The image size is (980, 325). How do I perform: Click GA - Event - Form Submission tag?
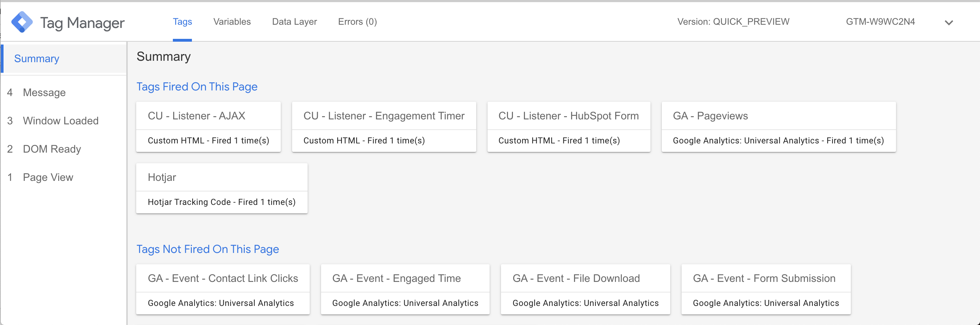(766, 289)
